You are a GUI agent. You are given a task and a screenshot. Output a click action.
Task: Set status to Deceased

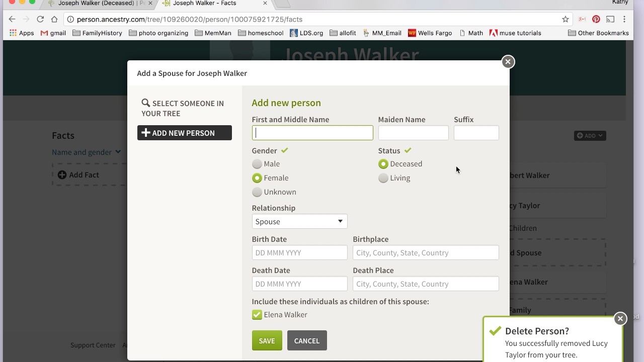[x=383, y=164]
